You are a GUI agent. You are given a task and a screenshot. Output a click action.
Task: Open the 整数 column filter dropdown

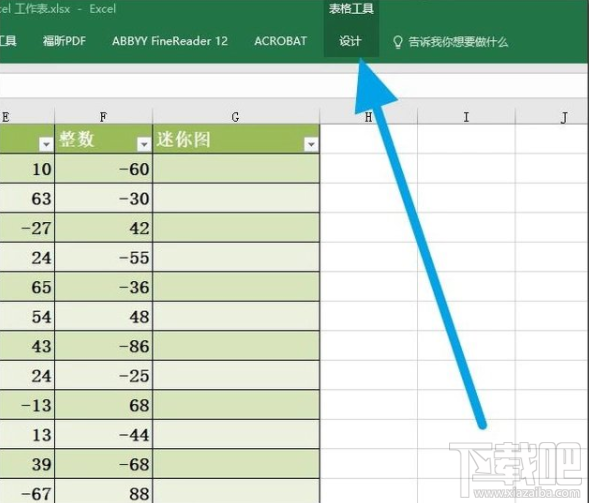144,144
